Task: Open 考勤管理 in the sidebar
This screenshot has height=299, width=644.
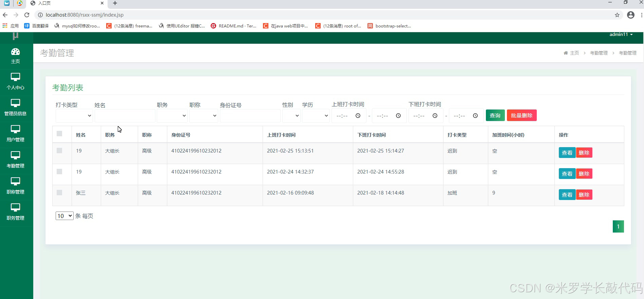Action: pyautogui.click(x=16, y=160)
